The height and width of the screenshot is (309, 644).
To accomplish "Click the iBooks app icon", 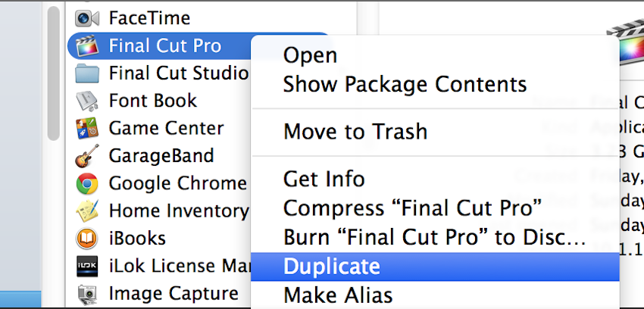I will [x=88, y=239].
